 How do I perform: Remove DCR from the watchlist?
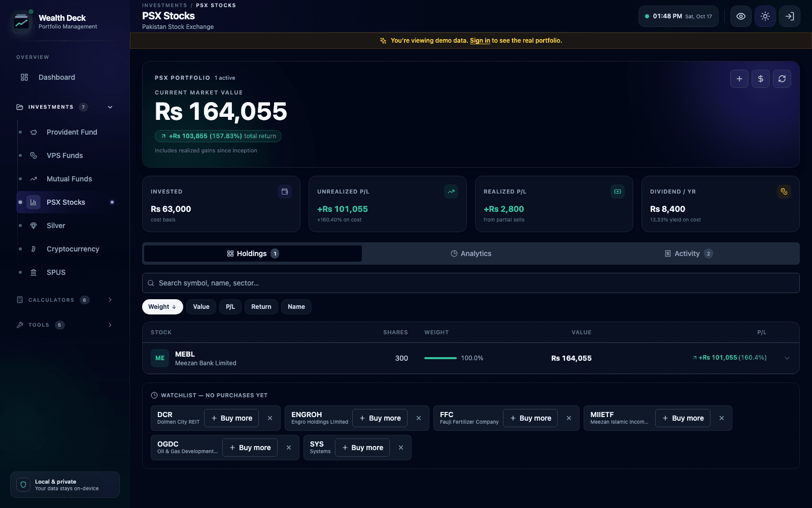pos(270,418)
